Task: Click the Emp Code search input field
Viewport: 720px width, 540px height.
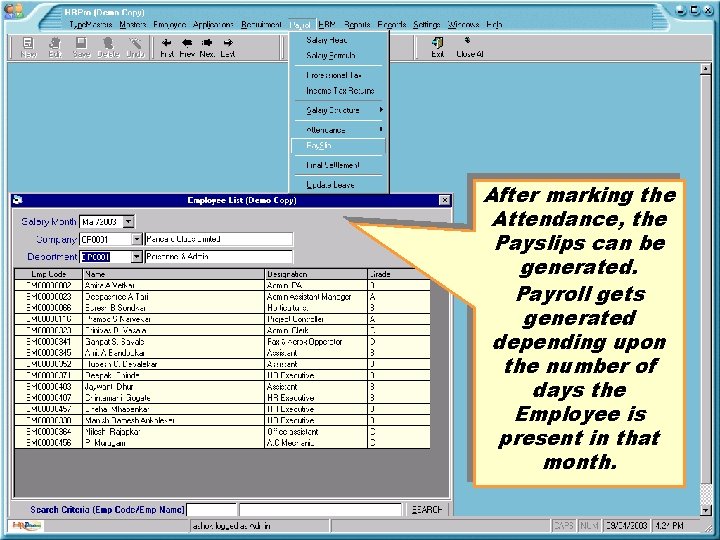Action: click(x=212, y=510)
